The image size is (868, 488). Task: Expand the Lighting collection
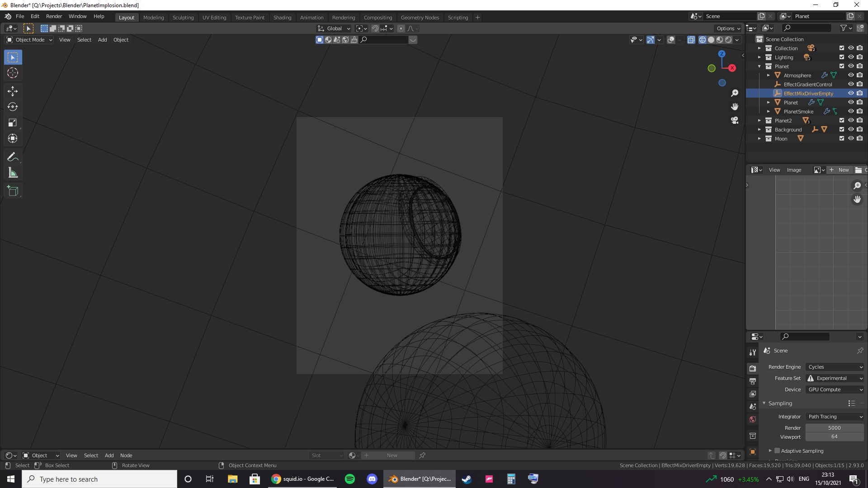(759, 57)
